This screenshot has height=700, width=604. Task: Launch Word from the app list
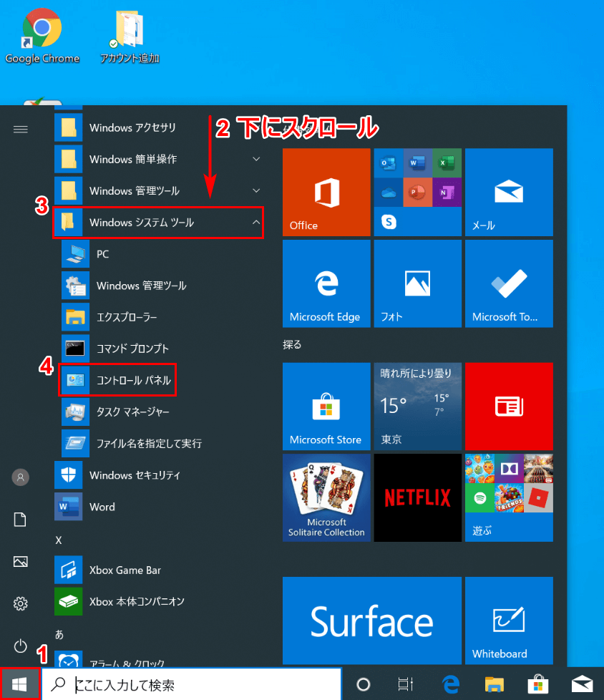159,507
